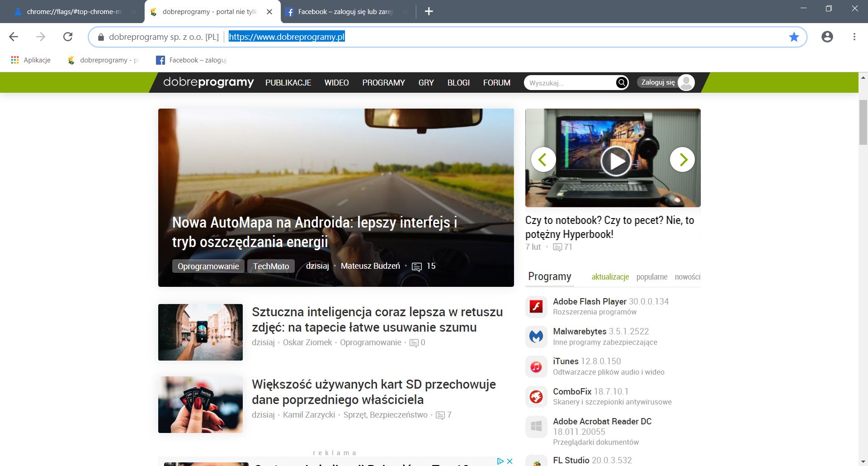
Task: Open the iTunes program icon
Action: [x=536, y=366]
